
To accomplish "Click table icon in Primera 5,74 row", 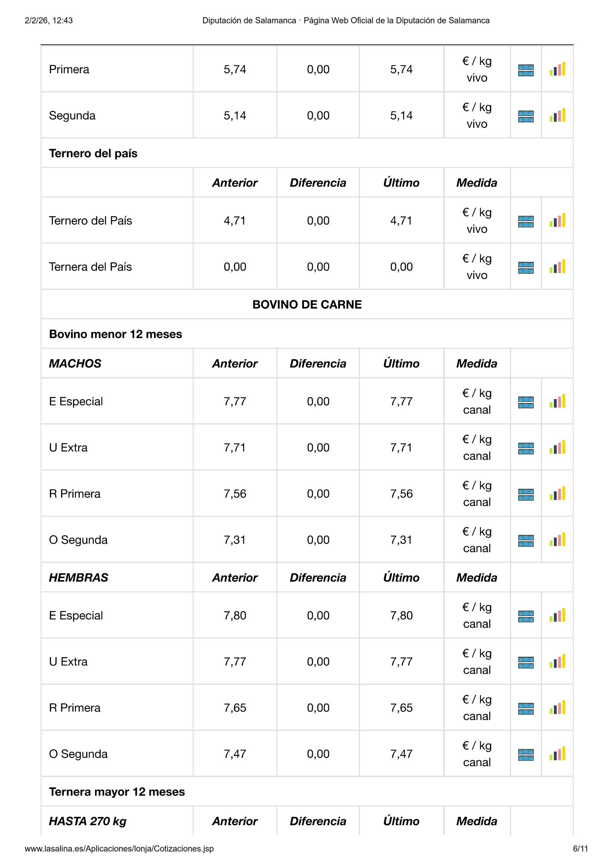I will coord(526,70).
